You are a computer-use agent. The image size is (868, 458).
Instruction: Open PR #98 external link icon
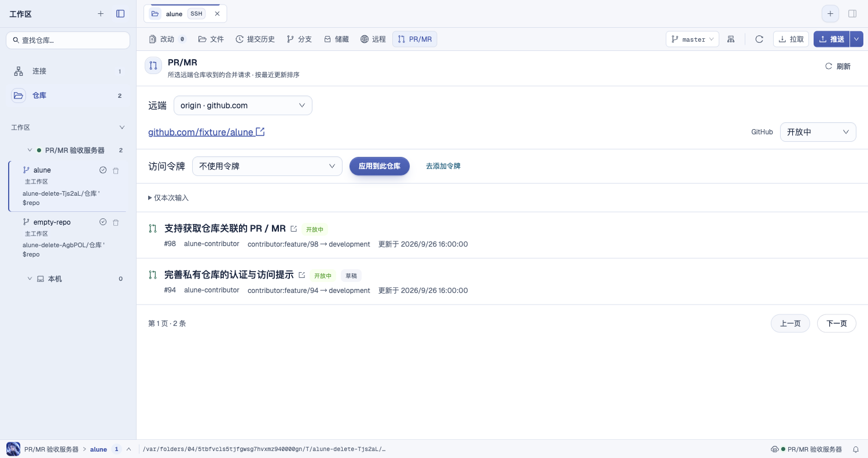click(x=294, y=229)
